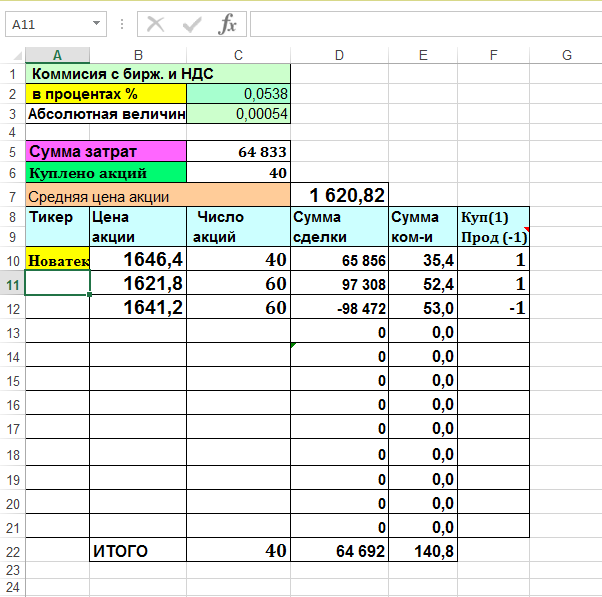Select header cell 'Тикер'
The width and height of the screenshot is (602, 597).
pyautogui.click(x=58, y=227)
